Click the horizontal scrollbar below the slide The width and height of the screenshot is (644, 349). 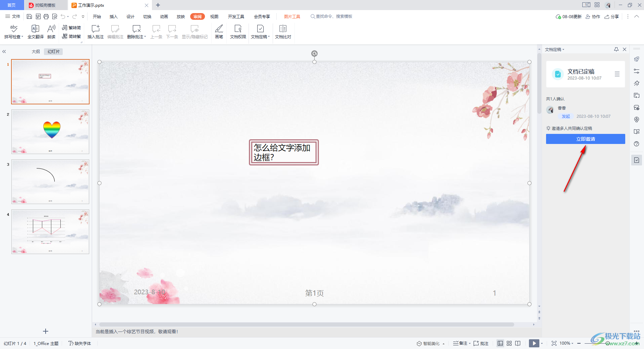[x=307, y=325]
